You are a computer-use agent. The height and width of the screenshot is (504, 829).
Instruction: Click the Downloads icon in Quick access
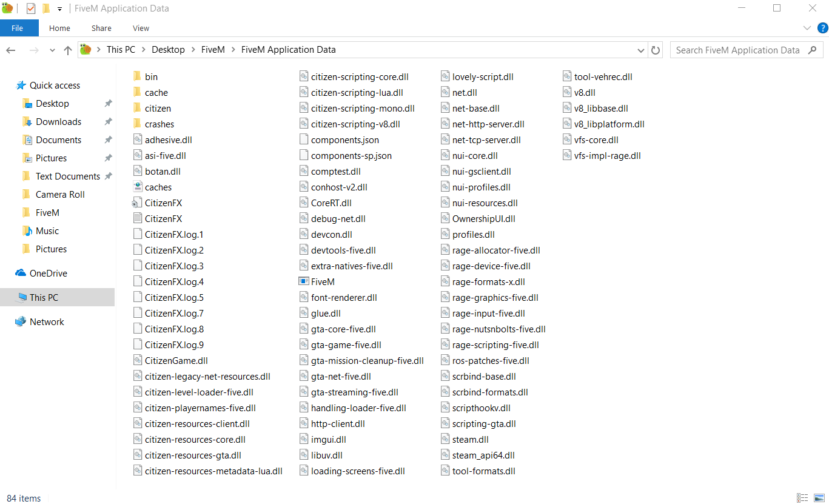[27, 121]
